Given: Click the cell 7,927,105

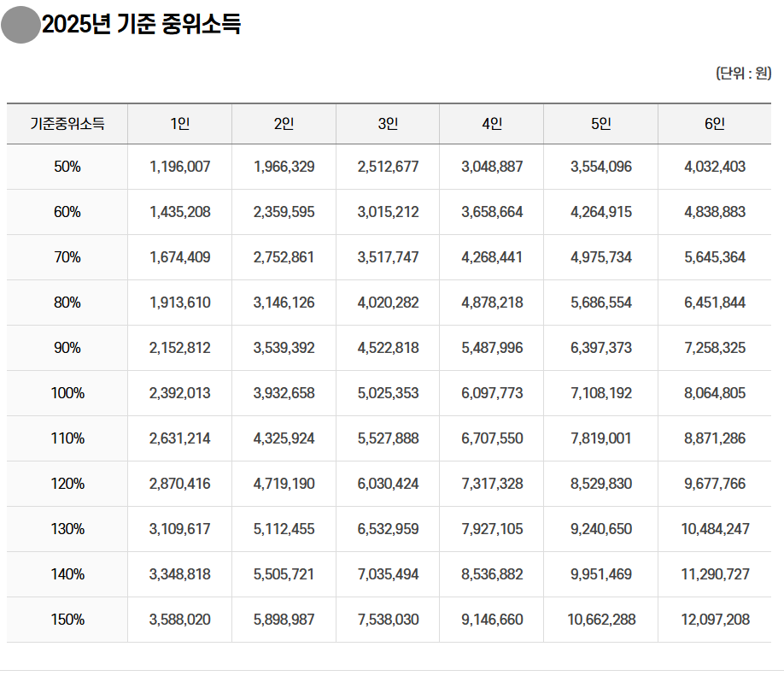Looking at the screenshot, I should coord(492,529).
